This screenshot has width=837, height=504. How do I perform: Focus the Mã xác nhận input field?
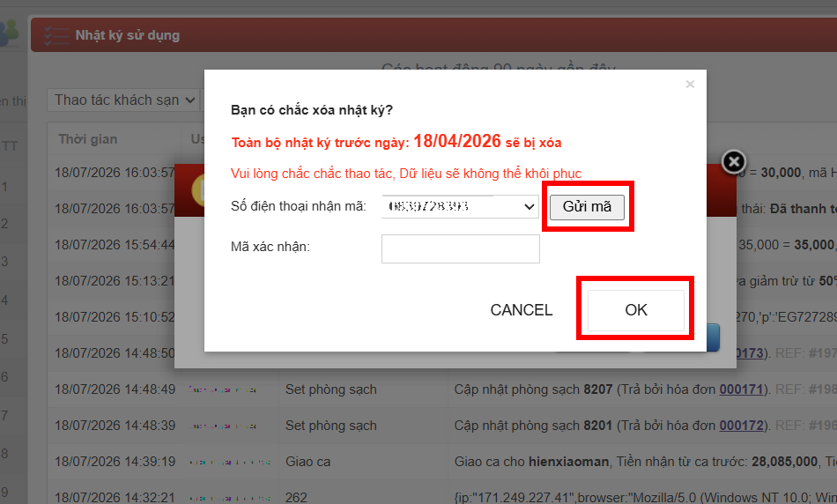click(460, 248)
